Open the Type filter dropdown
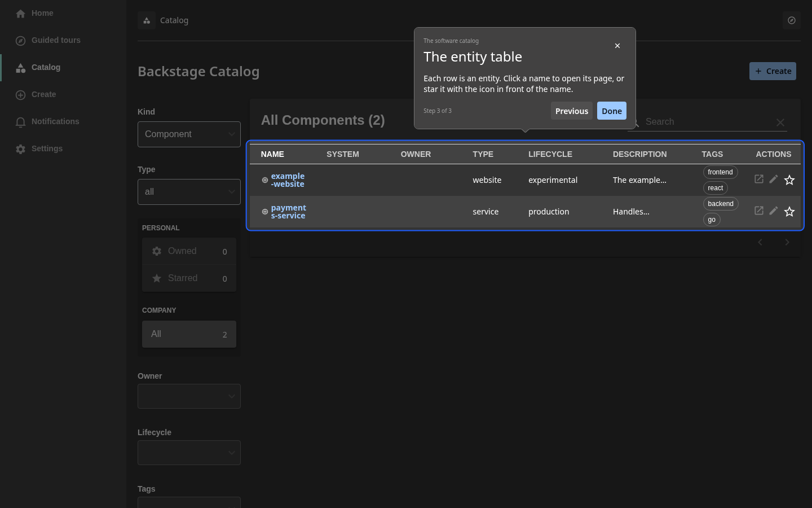 [x=189, y=192]
